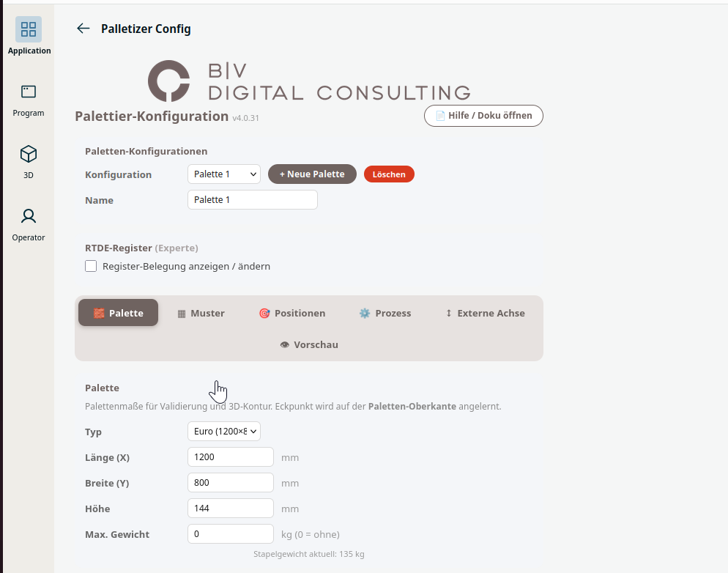Open Hilfe / Doku öffnen
This screenshot has height=573, width=728.
[483, 116]
